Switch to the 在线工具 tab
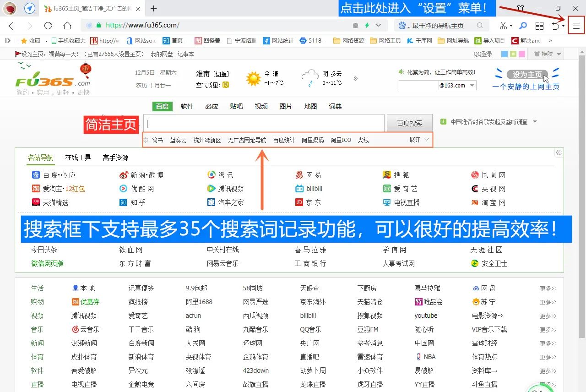This screenshot has width=586, height=392. 78,157
